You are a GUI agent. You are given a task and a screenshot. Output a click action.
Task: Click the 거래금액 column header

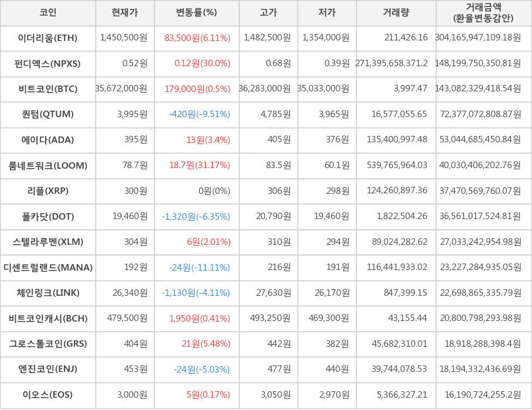(x=483, y=13)
